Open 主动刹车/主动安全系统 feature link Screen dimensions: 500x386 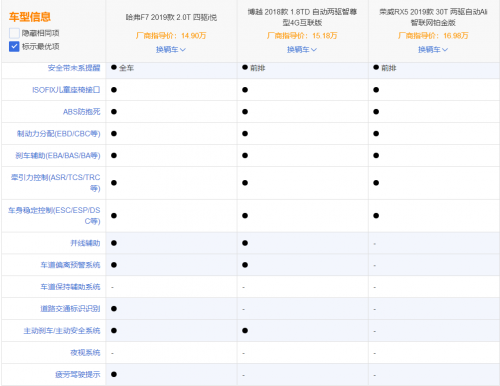click(x=62, y=331)
